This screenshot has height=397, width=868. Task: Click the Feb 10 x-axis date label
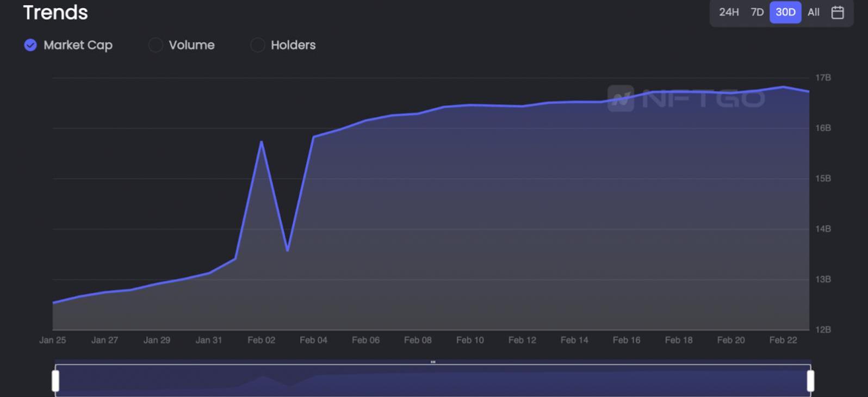pyautogui.click(x=470, y=340)
